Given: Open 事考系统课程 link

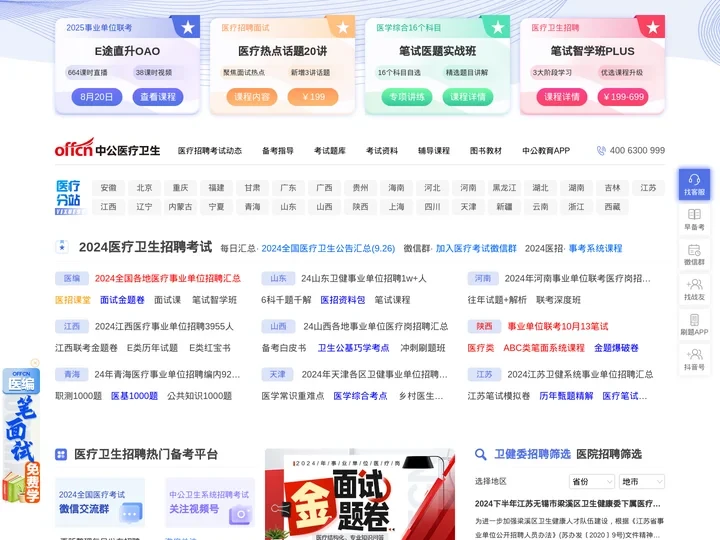Looking at the screenshot, I should point(596,248).
